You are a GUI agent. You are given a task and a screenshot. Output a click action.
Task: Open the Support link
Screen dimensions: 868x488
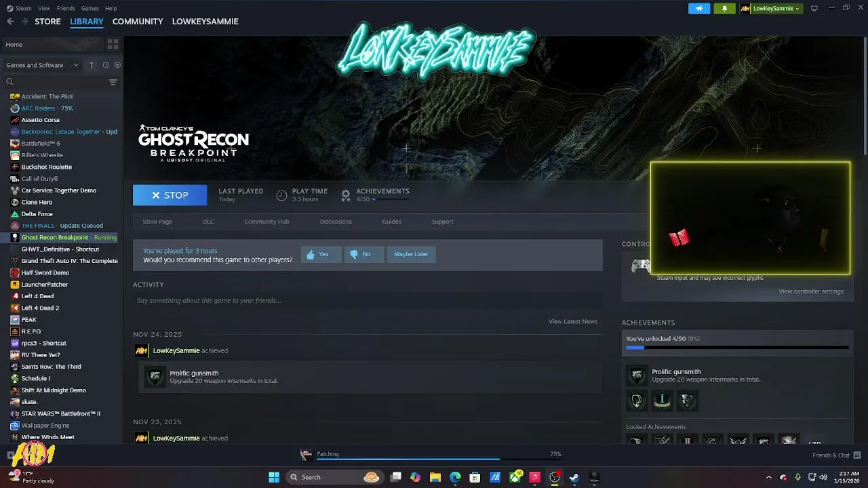tap(442, 222)
